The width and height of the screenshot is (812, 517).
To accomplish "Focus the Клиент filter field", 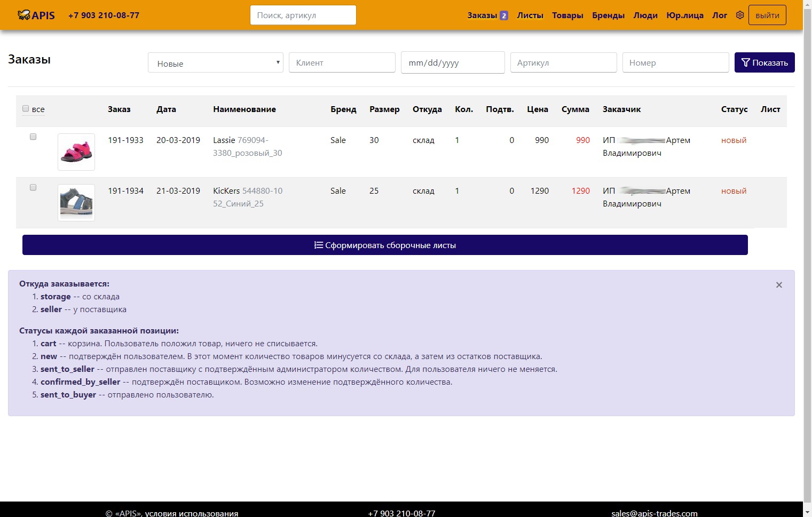I will (342, 62).
